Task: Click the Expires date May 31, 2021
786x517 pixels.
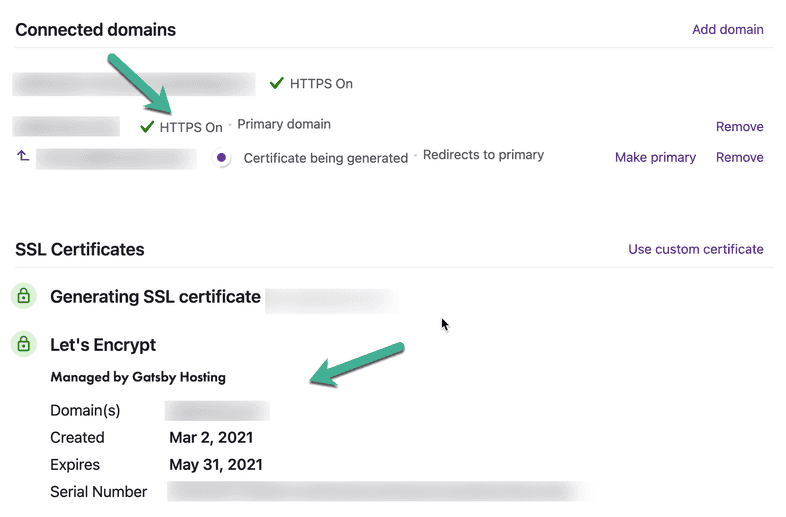Action: (215, 465)
